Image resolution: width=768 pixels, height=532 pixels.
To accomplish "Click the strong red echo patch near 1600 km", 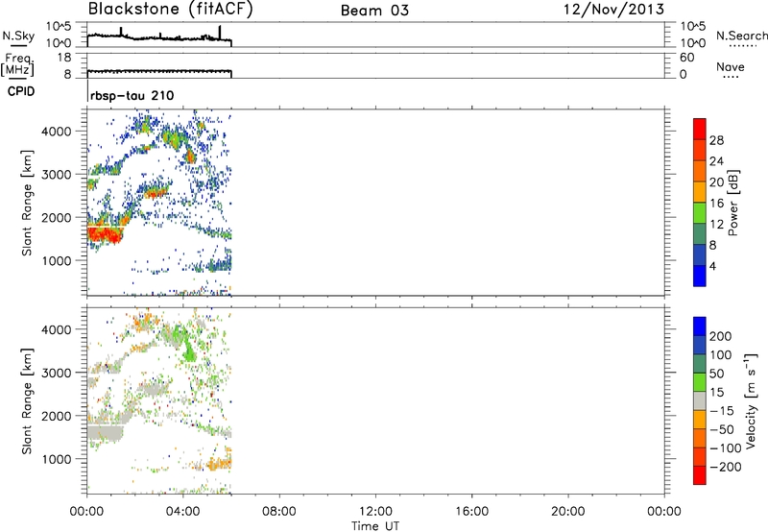I will [104, 233].
